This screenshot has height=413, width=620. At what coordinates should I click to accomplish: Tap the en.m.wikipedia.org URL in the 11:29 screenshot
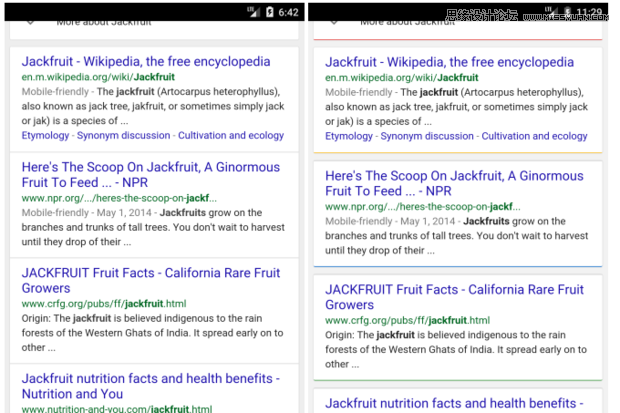402,78
